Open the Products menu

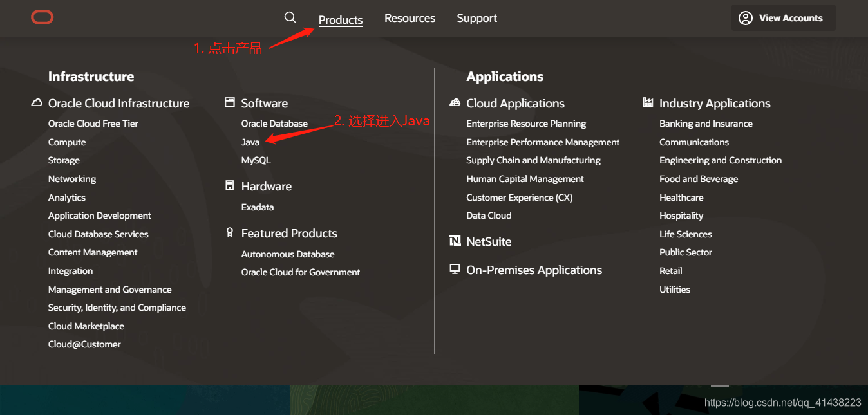click(341, 20)
